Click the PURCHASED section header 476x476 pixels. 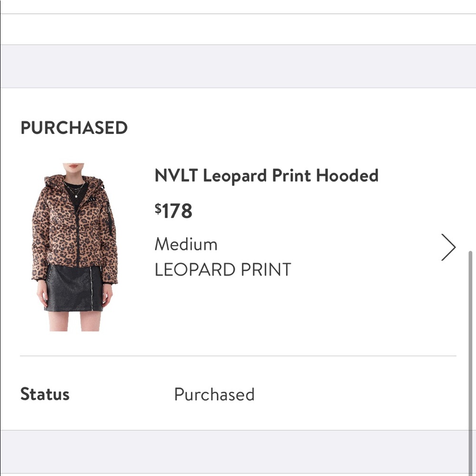pyautogui.click(x=74, y=128)
